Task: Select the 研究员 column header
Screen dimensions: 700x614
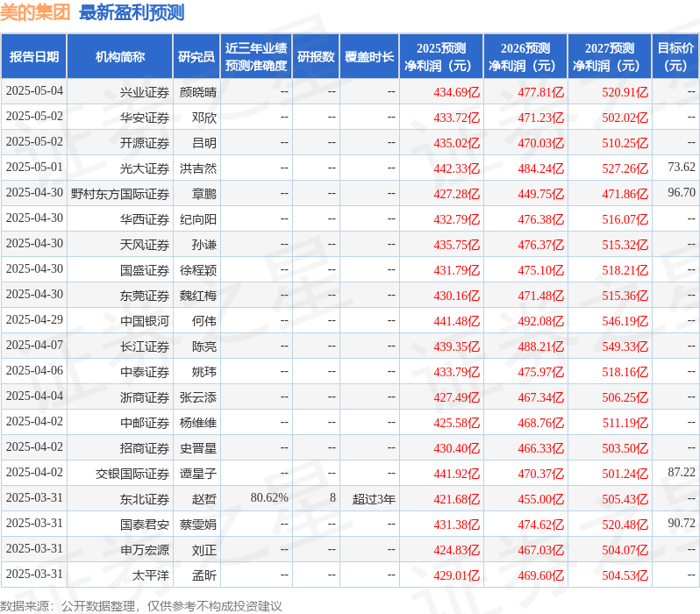Action: coord(196,57)
